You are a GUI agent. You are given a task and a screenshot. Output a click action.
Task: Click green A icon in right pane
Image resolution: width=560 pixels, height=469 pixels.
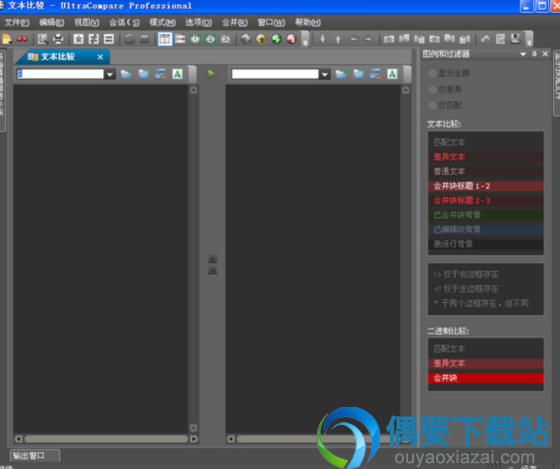(392, 74)
